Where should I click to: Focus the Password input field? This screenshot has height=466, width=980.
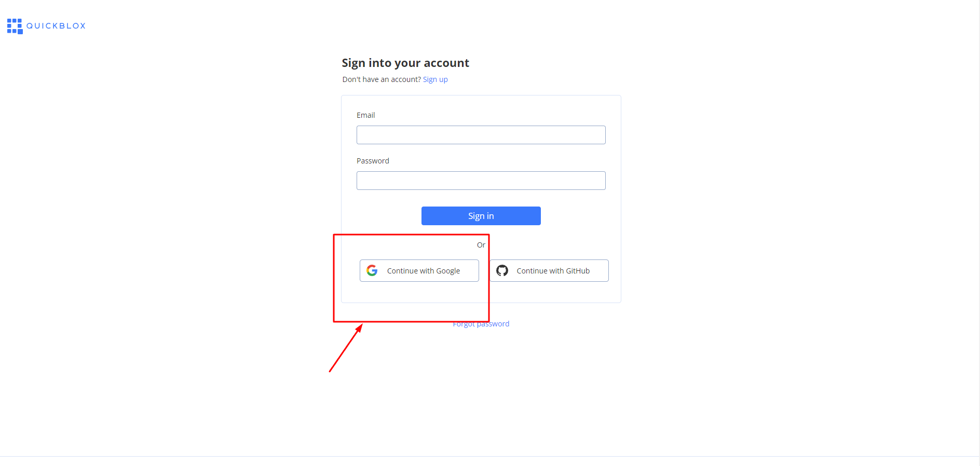point(481,181)
